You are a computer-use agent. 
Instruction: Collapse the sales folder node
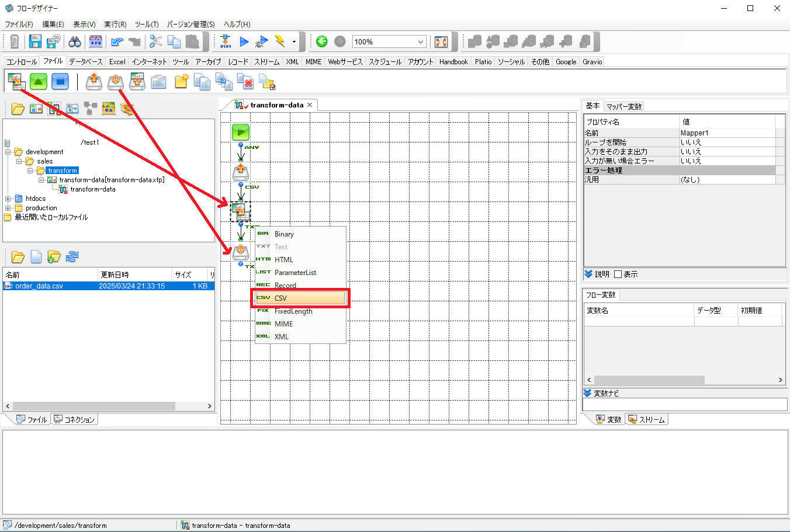pos(19,161)
